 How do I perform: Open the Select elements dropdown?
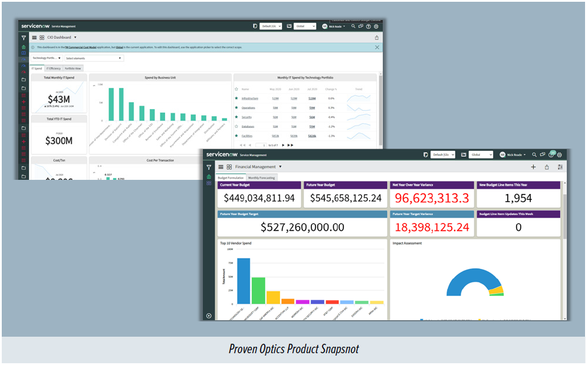[x=94, y=58]
